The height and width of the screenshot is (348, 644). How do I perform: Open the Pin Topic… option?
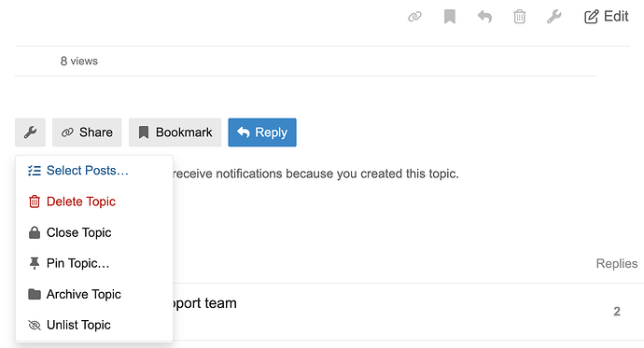[x=94, y=263]
